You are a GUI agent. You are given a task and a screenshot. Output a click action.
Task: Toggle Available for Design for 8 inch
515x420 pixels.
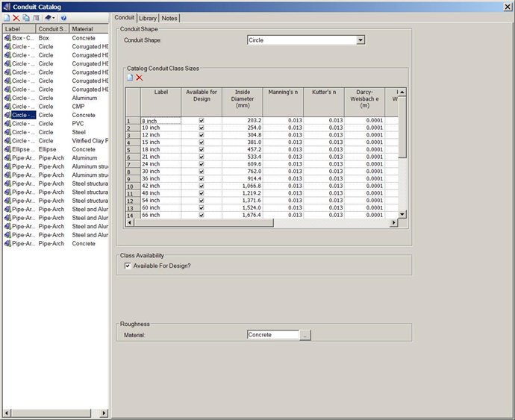click(x=202, y=121)
